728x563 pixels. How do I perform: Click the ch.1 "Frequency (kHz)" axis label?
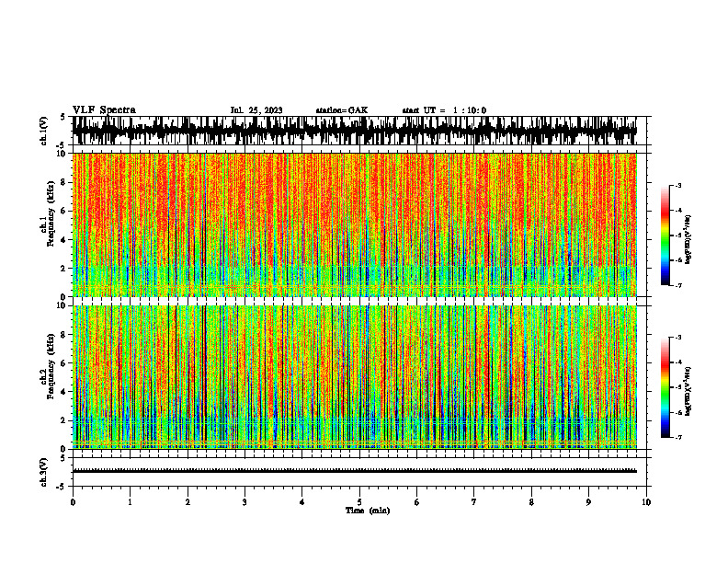pos(51,213)
